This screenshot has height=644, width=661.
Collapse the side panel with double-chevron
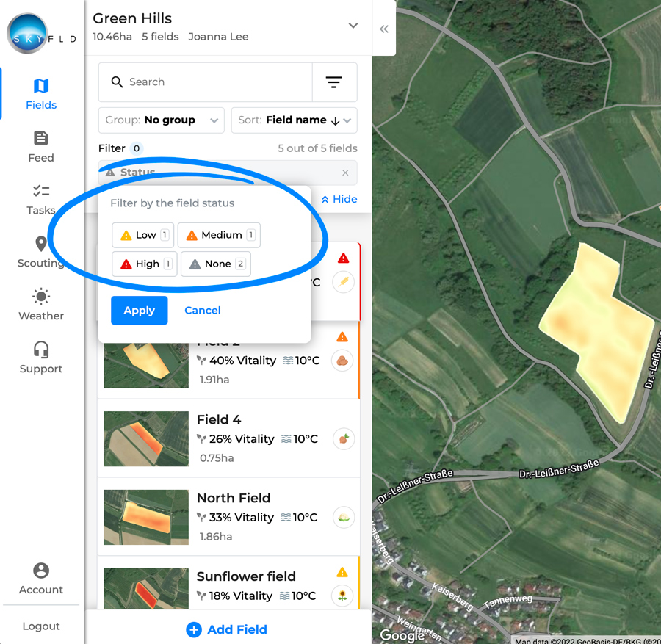(384, 29)
